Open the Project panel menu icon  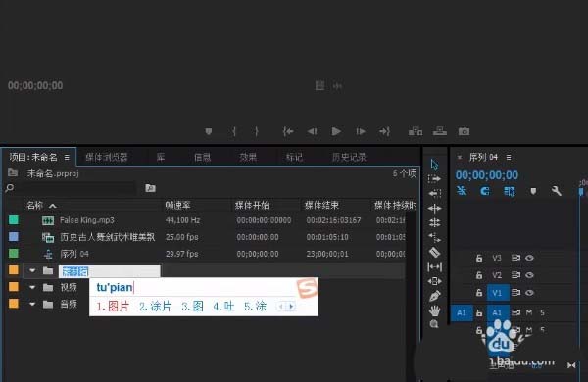[67, 157]
